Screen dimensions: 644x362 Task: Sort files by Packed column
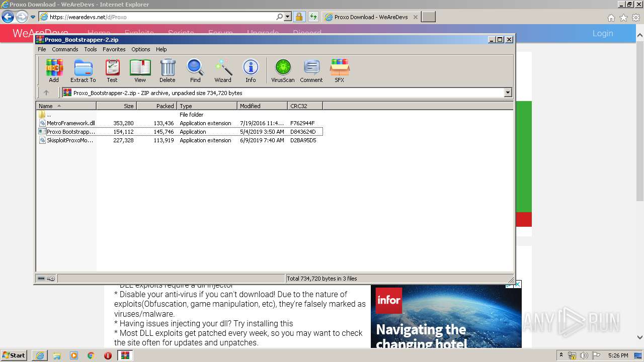(x=156, y=106)
